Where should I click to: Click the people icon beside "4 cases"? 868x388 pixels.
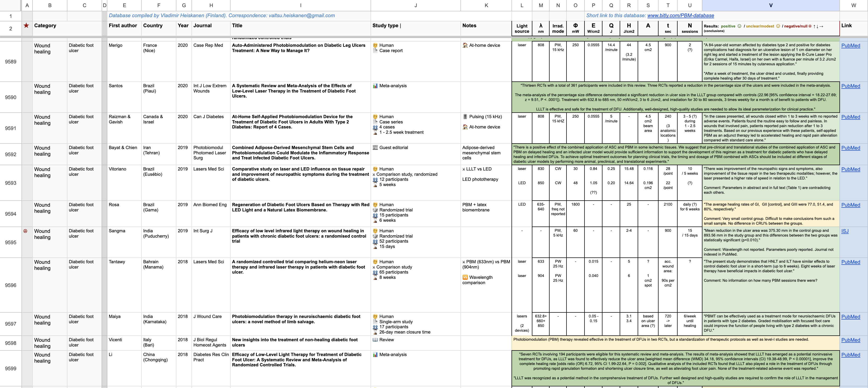pos(375,127)
